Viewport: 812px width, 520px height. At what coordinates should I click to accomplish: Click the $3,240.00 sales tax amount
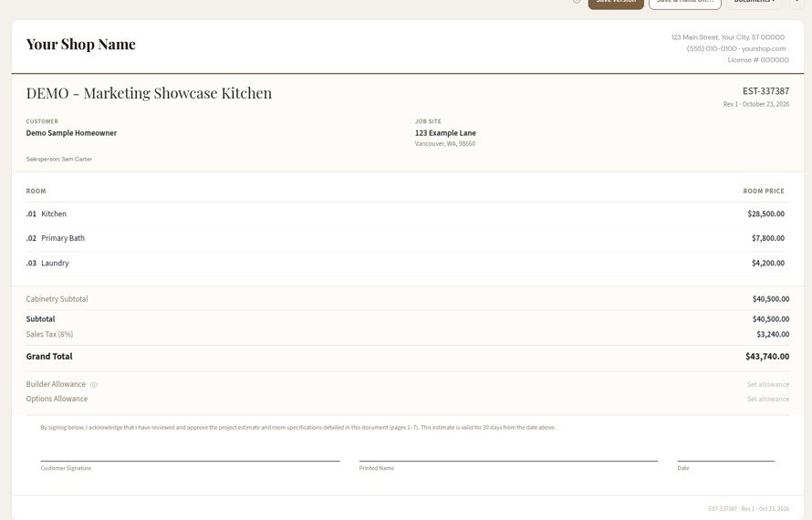773,335
